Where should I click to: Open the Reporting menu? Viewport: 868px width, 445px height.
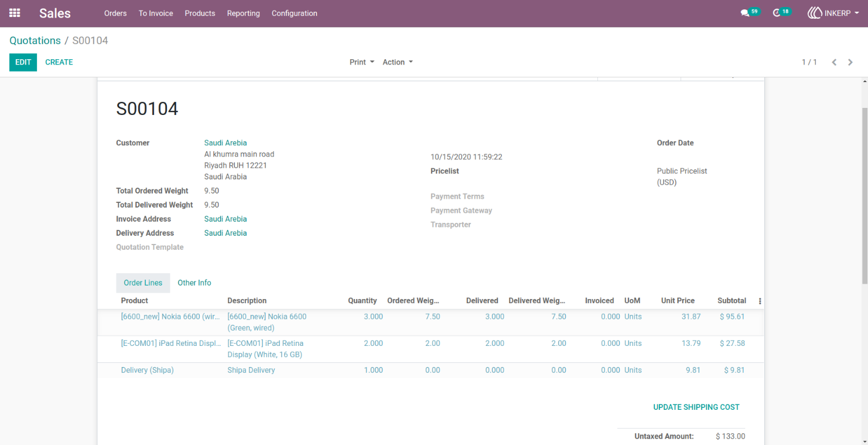coord(243,13)
